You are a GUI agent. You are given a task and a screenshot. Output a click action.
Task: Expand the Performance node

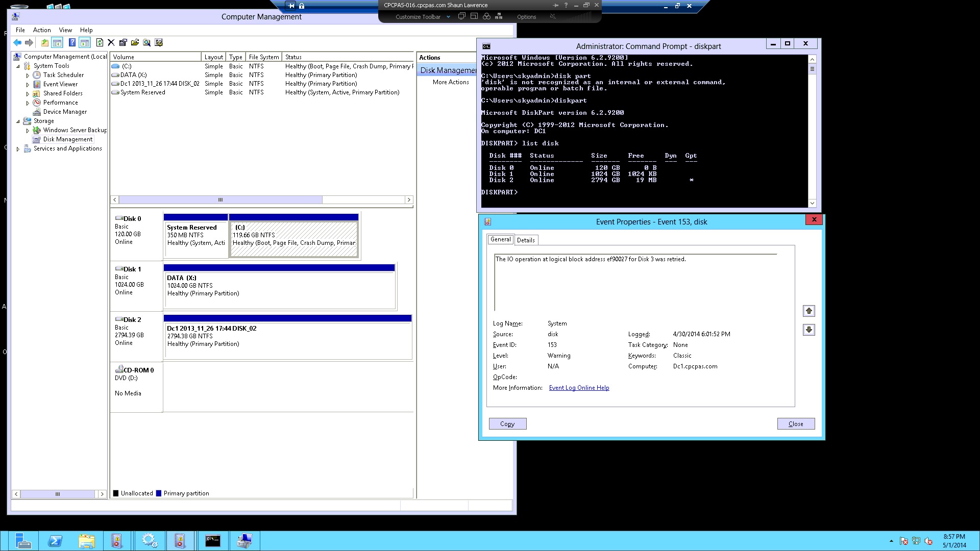(x=28, y=103)
